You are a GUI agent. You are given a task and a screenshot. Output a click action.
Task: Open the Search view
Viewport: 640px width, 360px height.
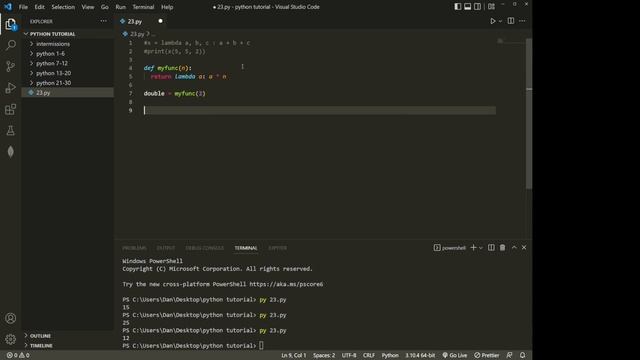11,45
